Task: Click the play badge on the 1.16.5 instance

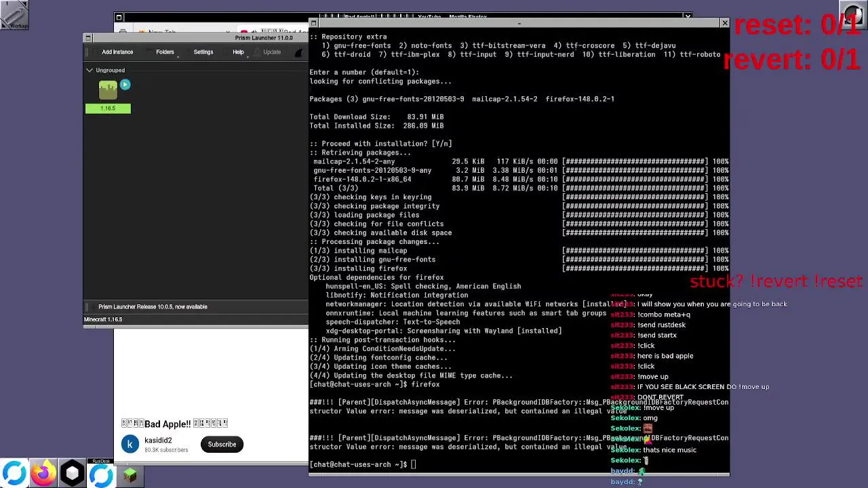Action: pyautogui.click(x=125, y=85)
